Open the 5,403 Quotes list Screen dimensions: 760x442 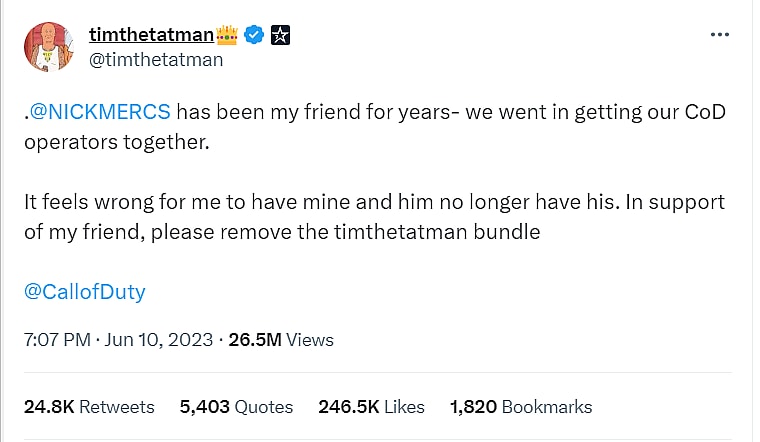coord(236,407)
